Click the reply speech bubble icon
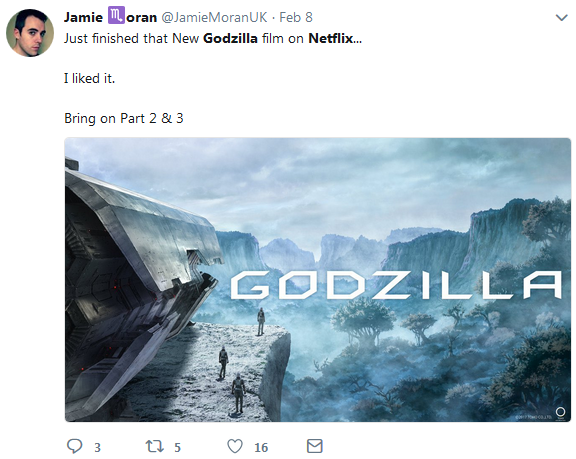This screenshot has height=459, width=576. click(75, 446)
